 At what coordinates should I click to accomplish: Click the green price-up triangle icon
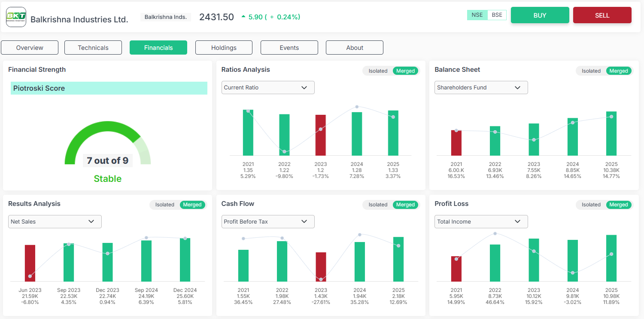coord(243,17)
